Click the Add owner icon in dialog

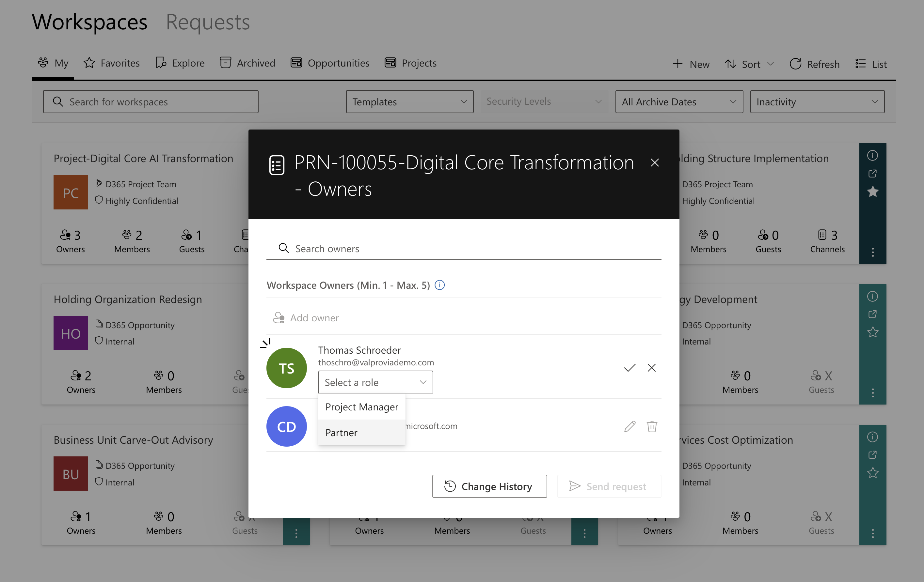279,317
